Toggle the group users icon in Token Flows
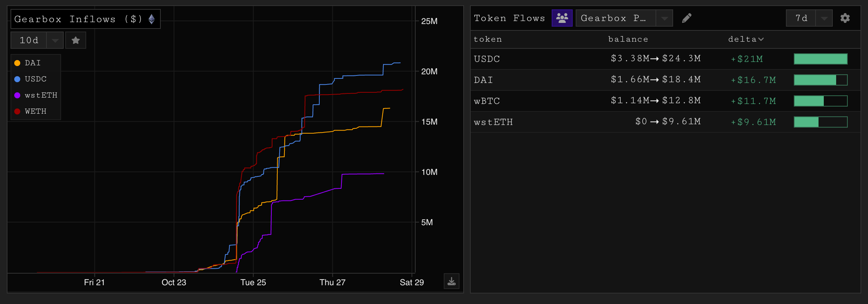 click(x=562, y=18)
